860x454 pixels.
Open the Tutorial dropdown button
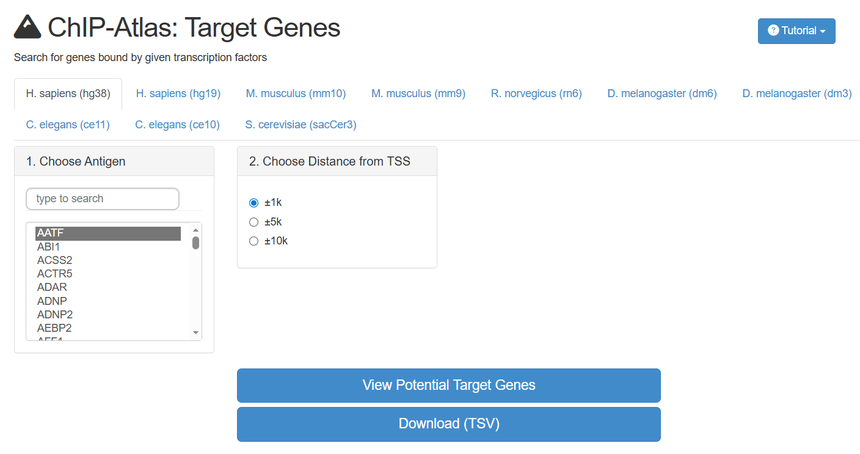coord(796,31)
